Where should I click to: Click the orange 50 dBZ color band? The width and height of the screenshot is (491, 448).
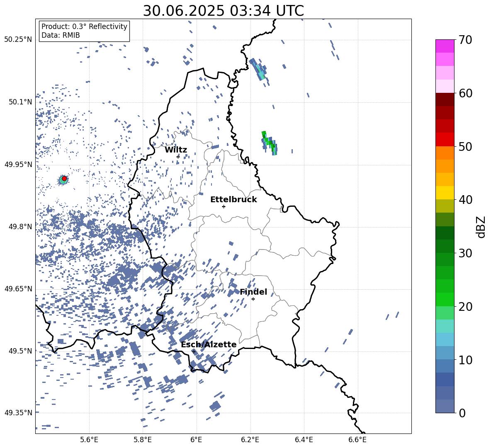[x=445, y=153]
